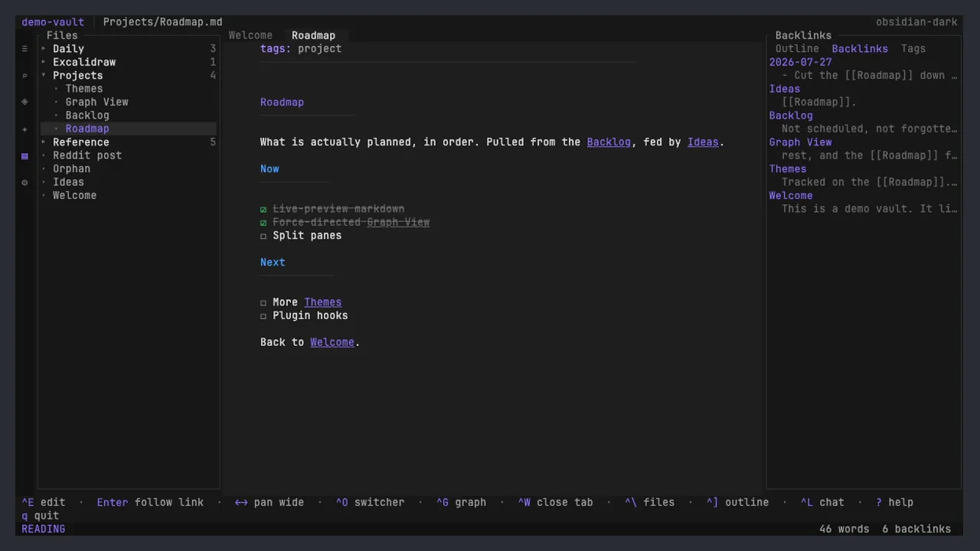The width and height of the screenshot is (980, 551).
Task: Expand the Excalidraw folder arrow
Action: coord(44,62)
